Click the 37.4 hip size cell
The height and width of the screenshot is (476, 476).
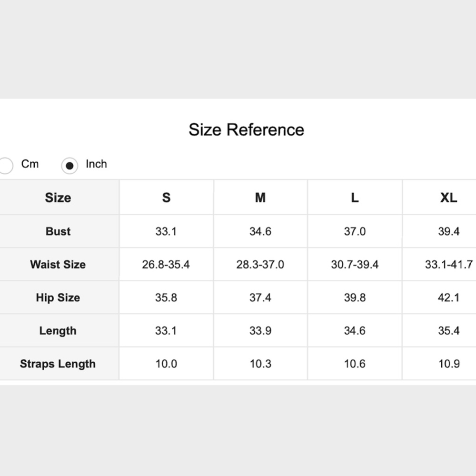(x=260, y=297)
